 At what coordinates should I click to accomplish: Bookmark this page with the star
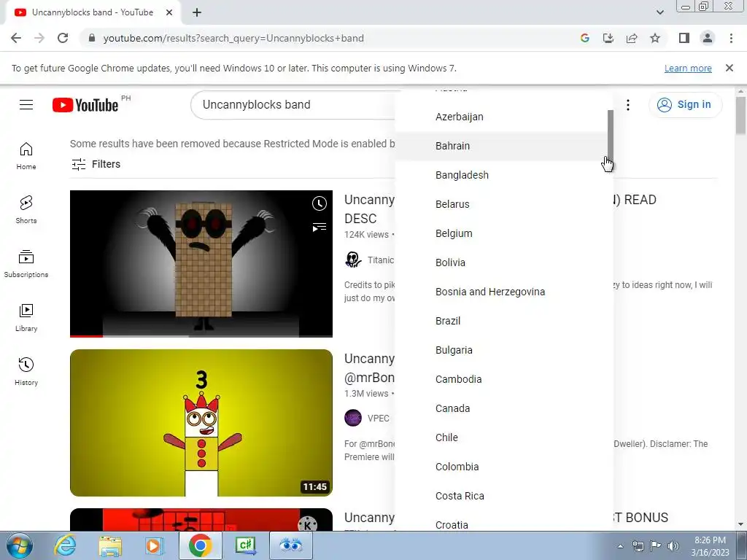[655, 38]
